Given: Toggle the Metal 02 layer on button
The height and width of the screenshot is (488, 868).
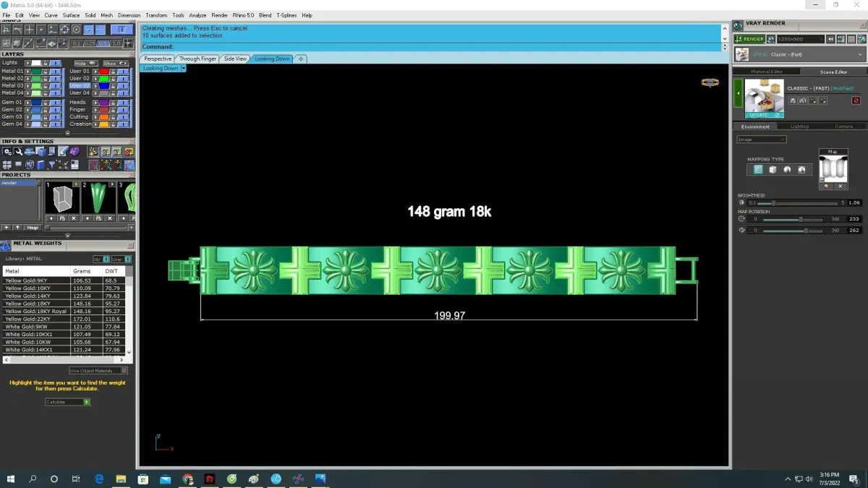Looking at the screenshot, I should click(x=55, y=79).
